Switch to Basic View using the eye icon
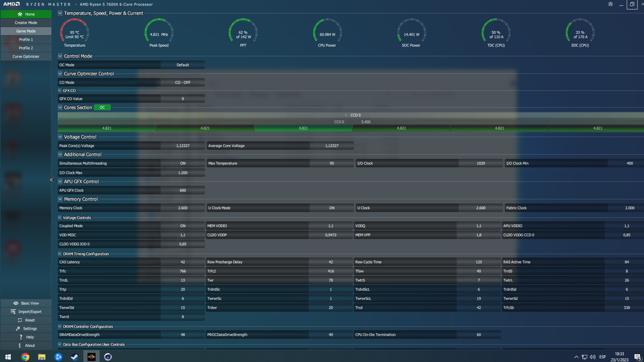This screenshot has height=362, width=644. coord(26,303)
